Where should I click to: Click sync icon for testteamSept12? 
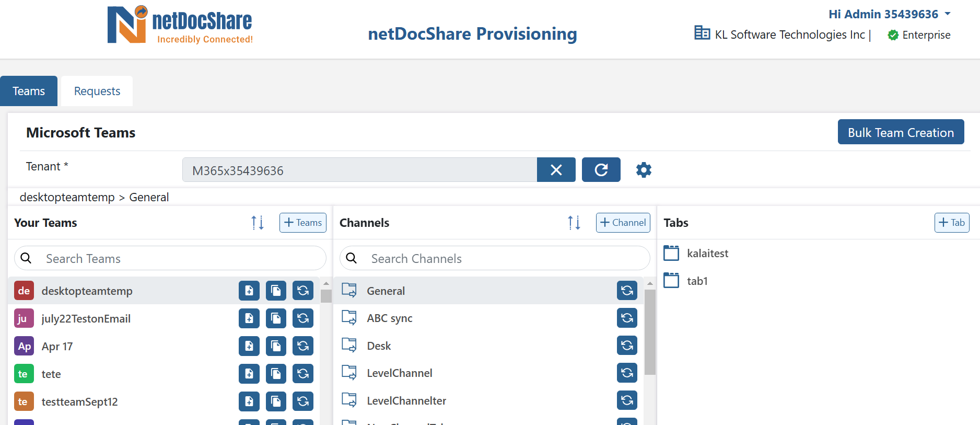coord(303,401)
